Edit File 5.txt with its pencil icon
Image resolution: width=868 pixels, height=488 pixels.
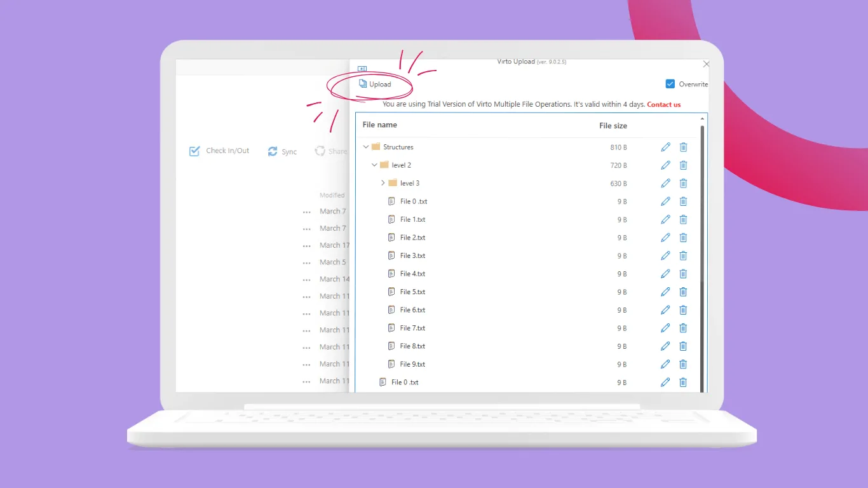click(x=665, y=292)
